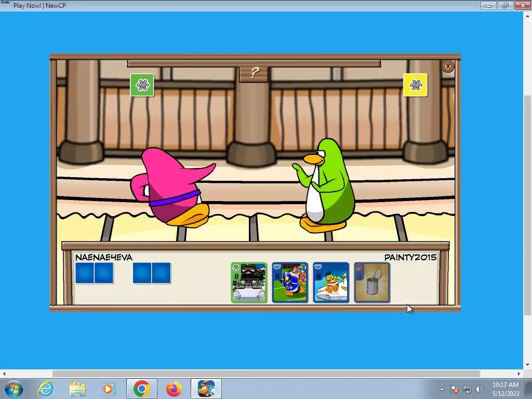Viewport: 532px width, 399px height.
Task: Select the faded tin can fire card
Action: [x=372, y=282]
